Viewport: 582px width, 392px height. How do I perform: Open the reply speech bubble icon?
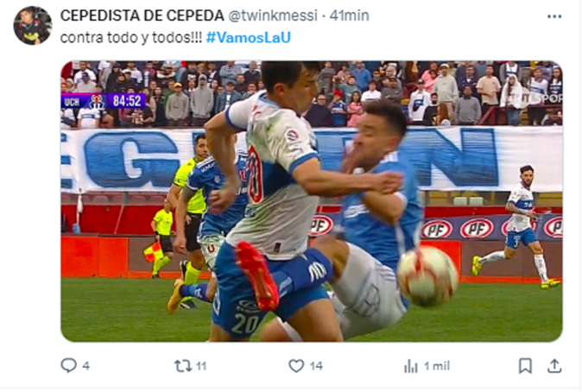69,365
